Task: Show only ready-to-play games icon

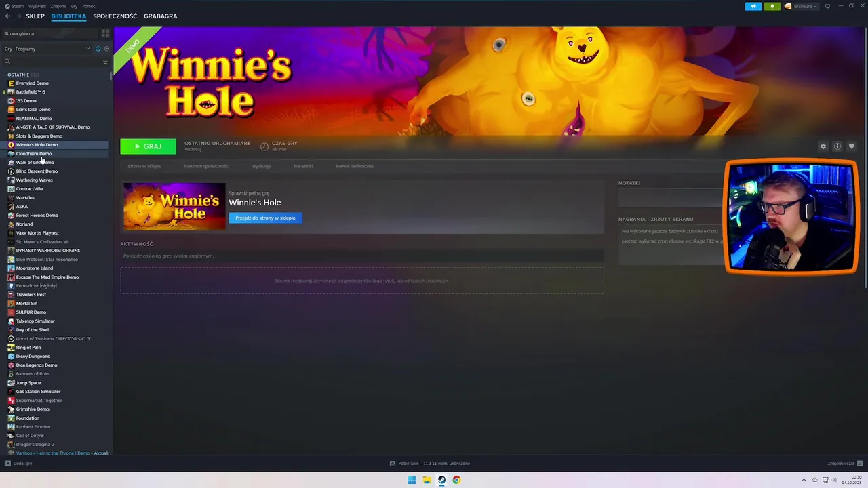Action: click(x=106, y=49)
